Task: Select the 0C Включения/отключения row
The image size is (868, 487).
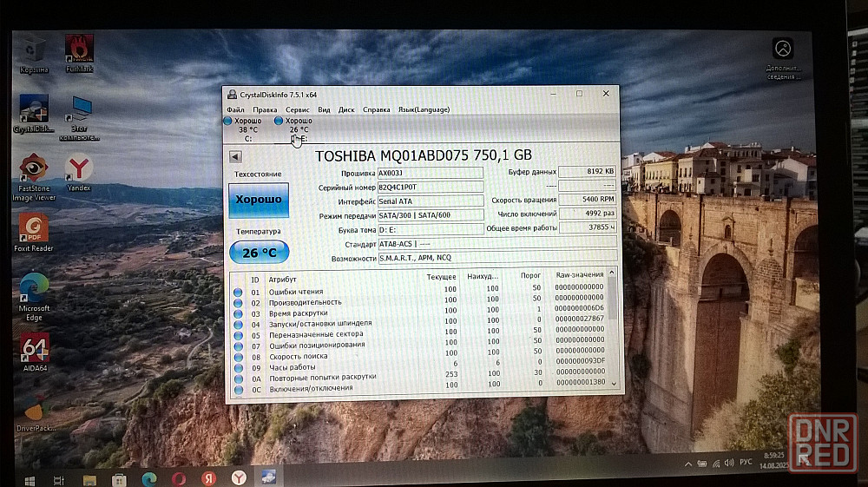Action: click(419, 387)
